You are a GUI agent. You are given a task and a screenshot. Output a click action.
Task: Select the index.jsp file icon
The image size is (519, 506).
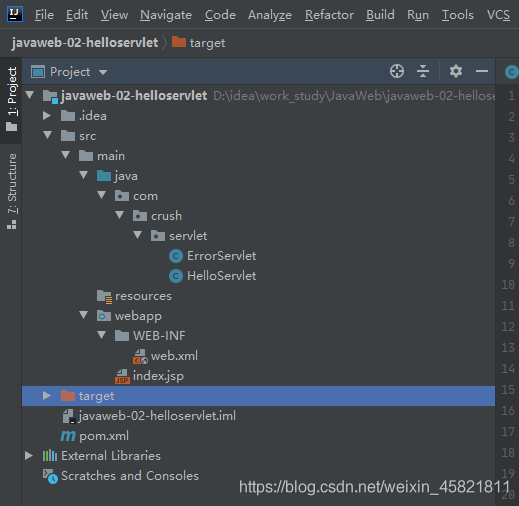coord(122,376)
